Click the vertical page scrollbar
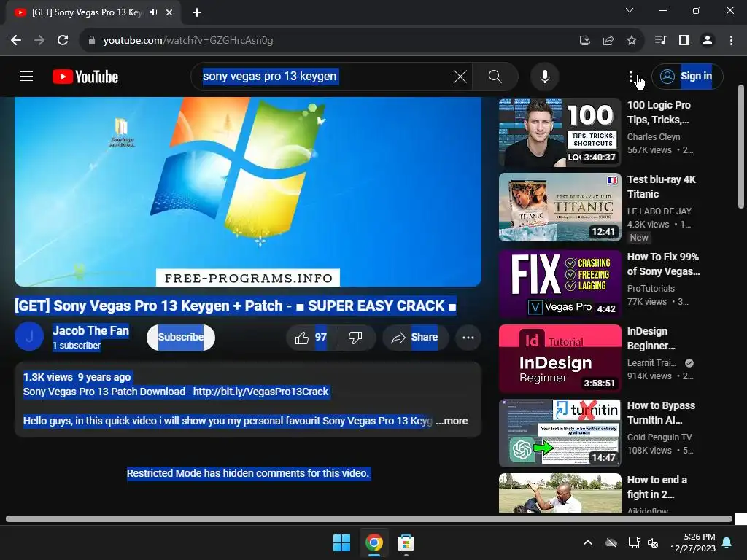The height and width of the screenshot is (560, 747). point(741,147)
